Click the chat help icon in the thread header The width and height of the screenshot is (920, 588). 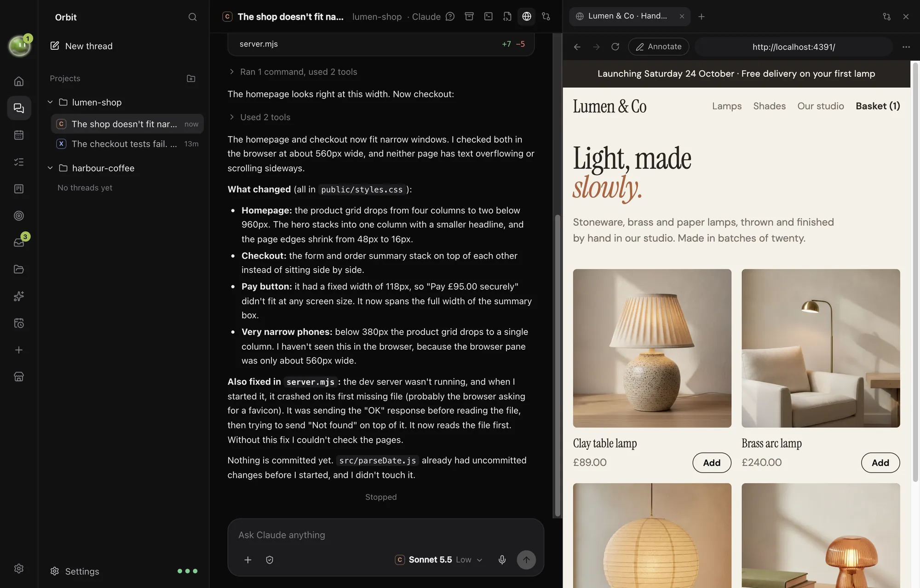click(450, 17)
